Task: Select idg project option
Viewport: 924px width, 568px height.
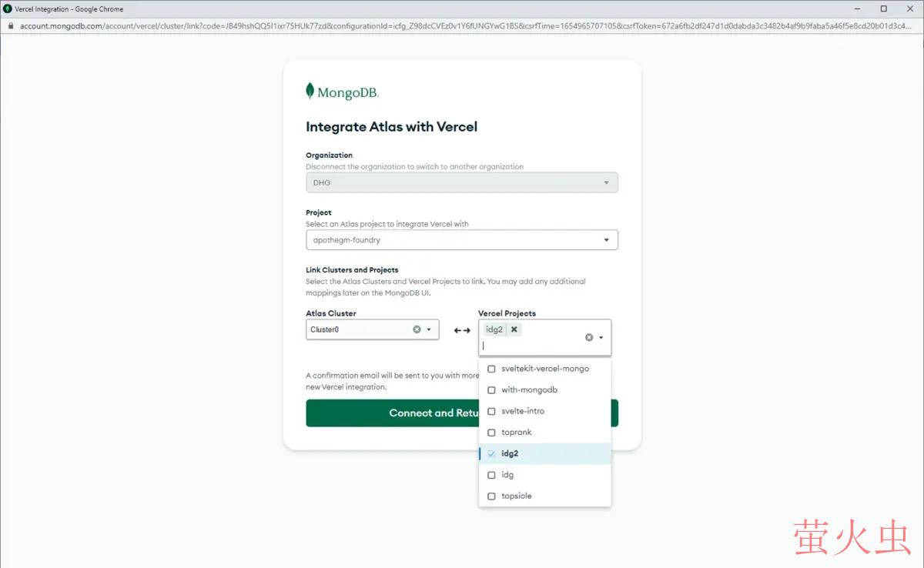Action: click(545, 475)
